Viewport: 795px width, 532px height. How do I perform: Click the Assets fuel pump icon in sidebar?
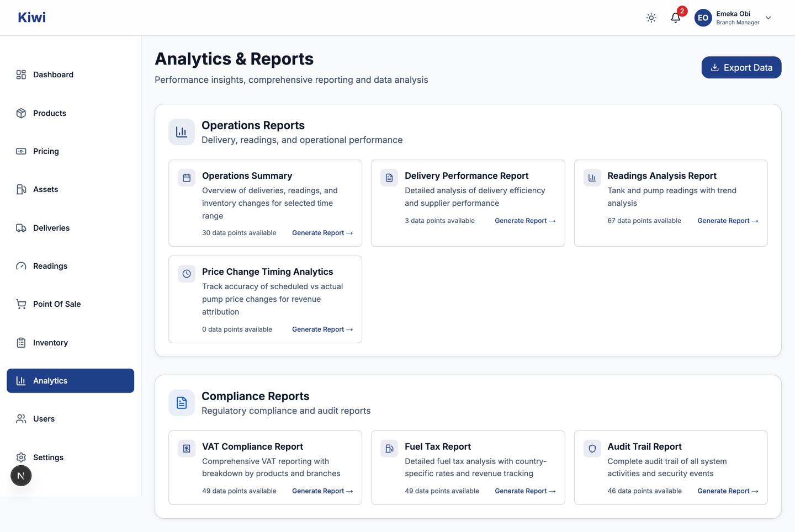click(x=21, y=189)
